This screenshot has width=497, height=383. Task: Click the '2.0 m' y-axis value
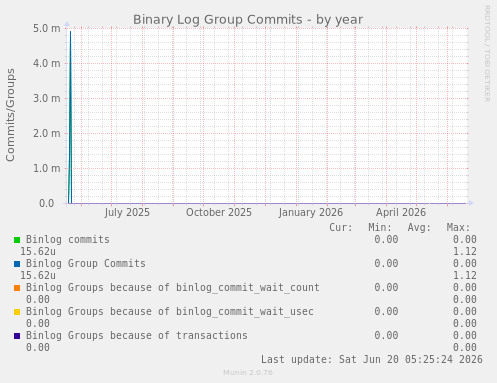(47, 133)
